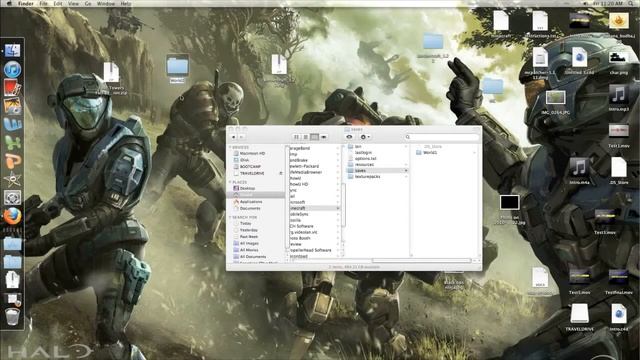Select the Photo Booth folder row
Screen dimensions: 640x360
(x=314, y=238)
